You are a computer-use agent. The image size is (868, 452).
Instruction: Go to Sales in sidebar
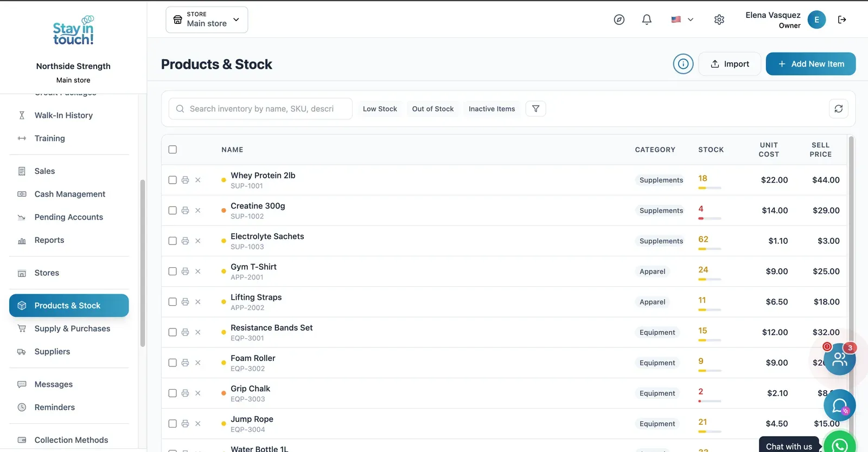click(x=69, y=171)
